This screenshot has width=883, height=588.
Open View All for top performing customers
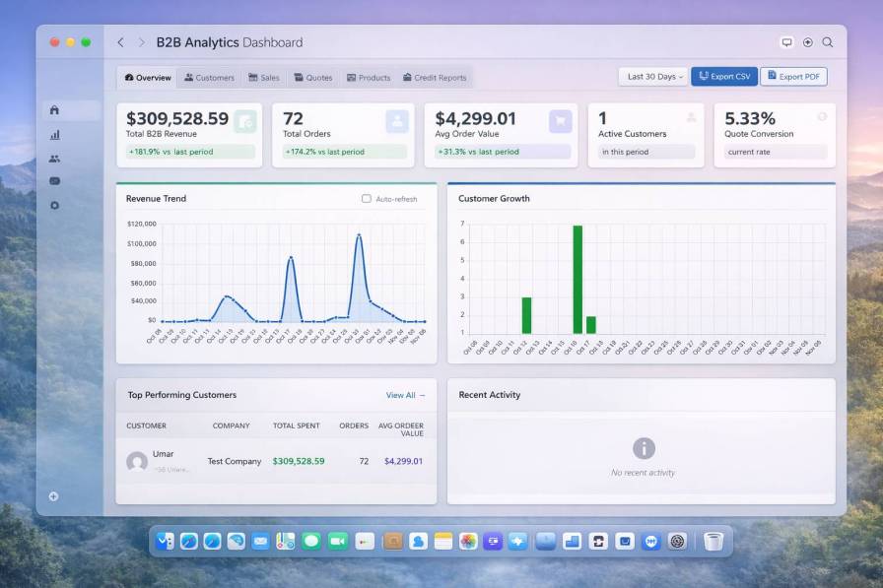point(406,394)
